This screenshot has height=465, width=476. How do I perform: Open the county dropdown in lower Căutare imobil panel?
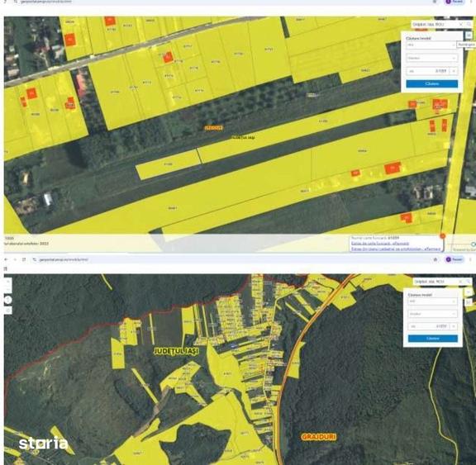[x=432, y=301]
